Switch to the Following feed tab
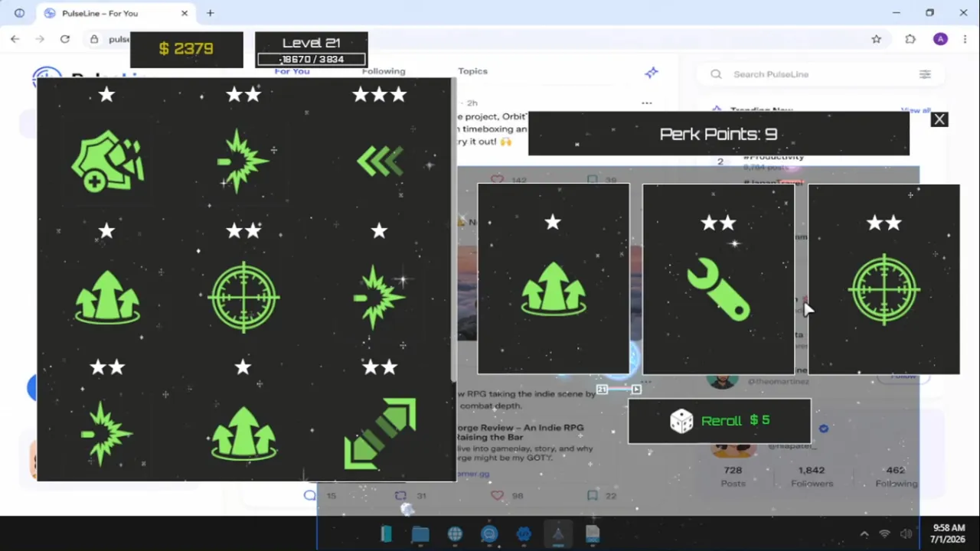The height and width of the screenshot is (551, 980). pos(384,71)
